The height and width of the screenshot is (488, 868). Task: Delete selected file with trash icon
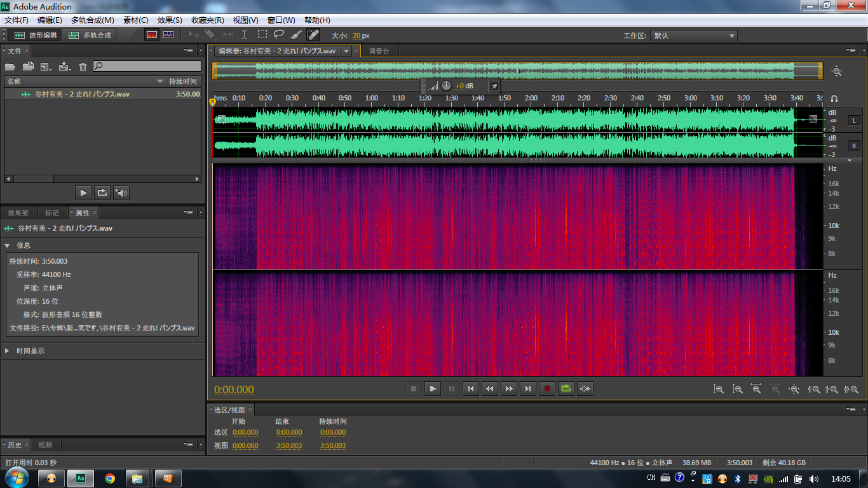[83, 66]
